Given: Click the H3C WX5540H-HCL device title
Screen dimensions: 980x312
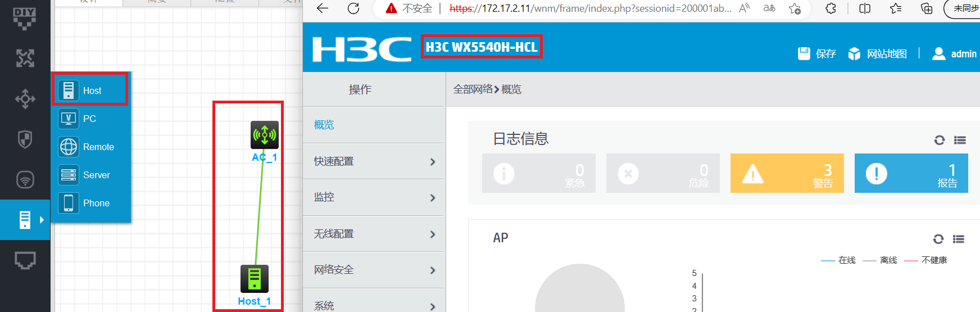Looking at the screenshot, I should pyautogui.click(x=482, y=47).
